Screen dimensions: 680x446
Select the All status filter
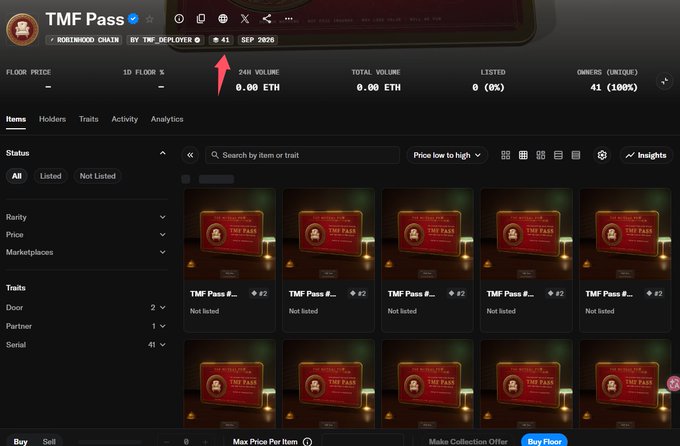[16, 176]
